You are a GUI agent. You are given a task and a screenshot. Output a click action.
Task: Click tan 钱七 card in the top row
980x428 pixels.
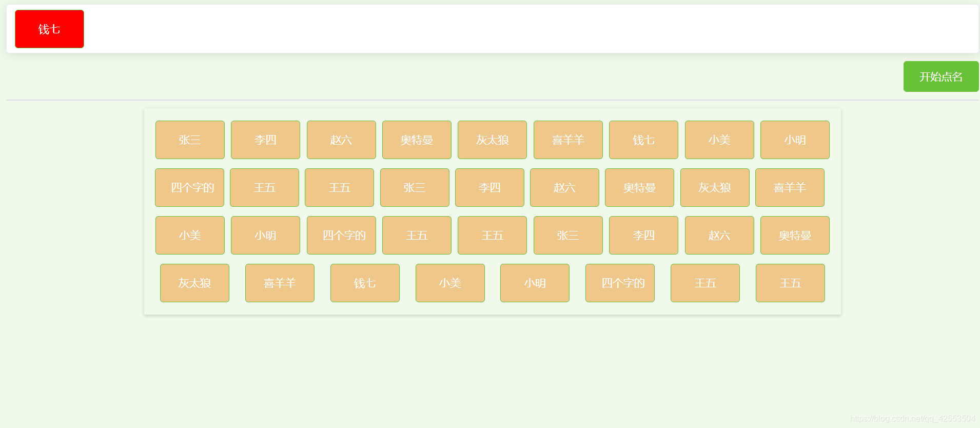643,140
